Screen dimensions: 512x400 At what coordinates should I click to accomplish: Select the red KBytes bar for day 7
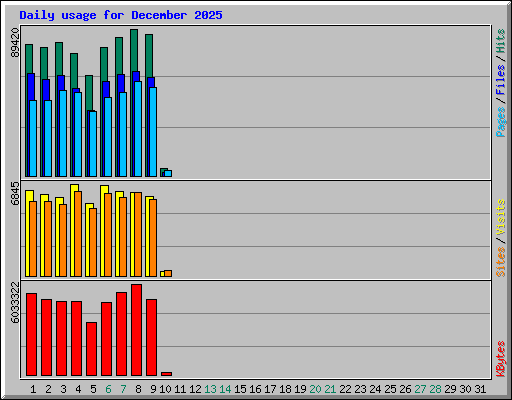click(x=121, y=334)
